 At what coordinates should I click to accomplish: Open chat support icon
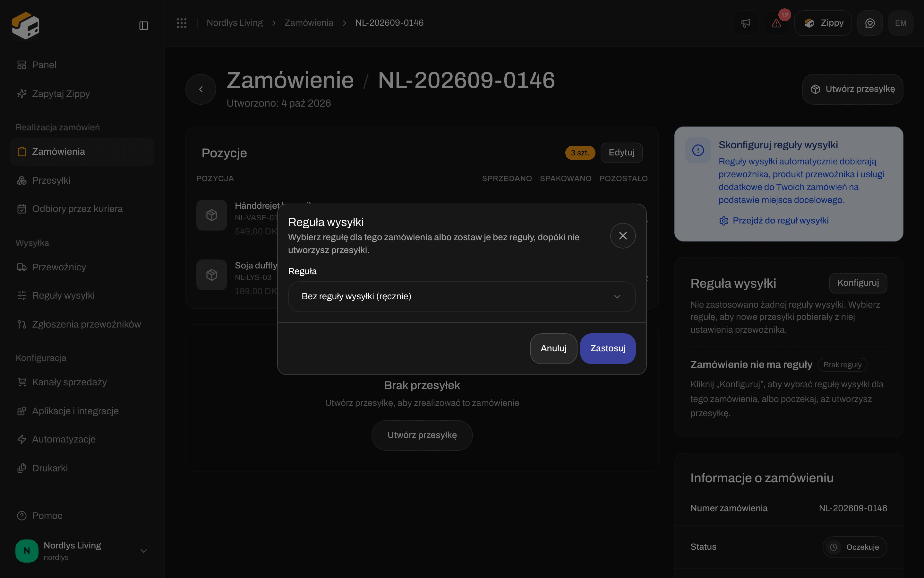coord(870,23)
